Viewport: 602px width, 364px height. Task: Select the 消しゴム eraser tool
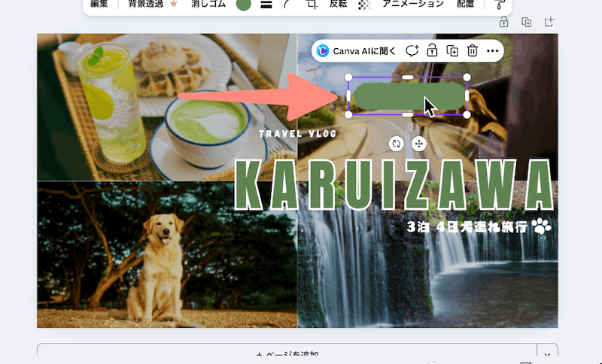(208, 5)
